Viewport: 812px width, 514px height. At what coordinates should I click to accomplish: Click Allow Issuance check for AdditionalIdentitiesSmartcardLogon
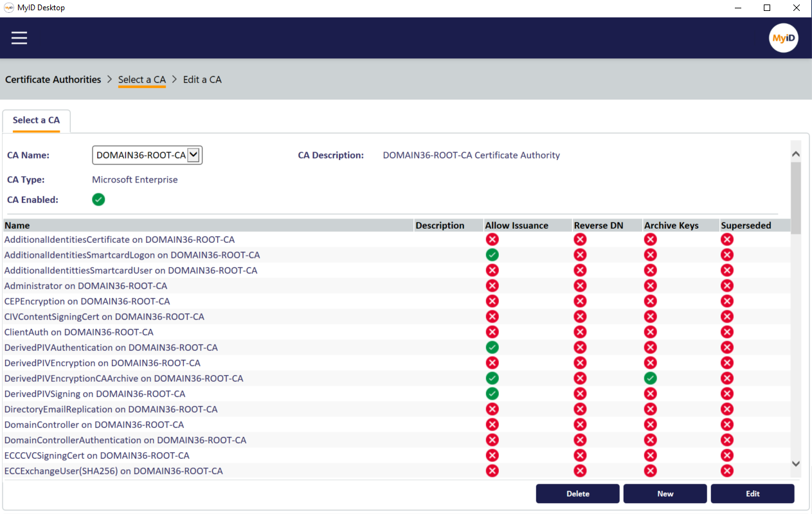[x=492, y=255]
